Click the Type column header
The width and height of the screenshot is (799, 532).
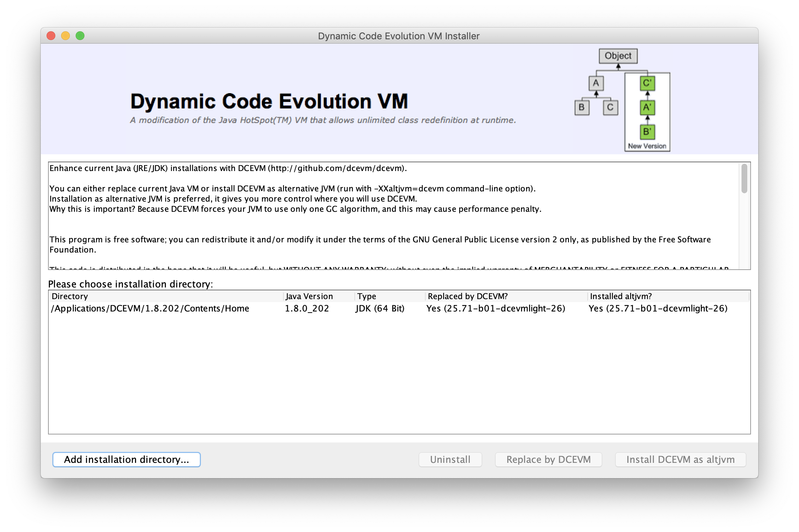(366, 296)
